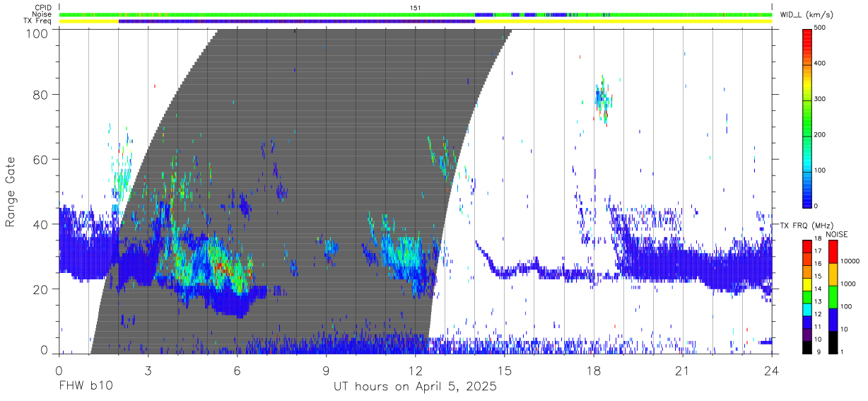Click the WID⊥ (km/s) color bar title
Viewport: 868px width, 401px height.
pos(808,14)
